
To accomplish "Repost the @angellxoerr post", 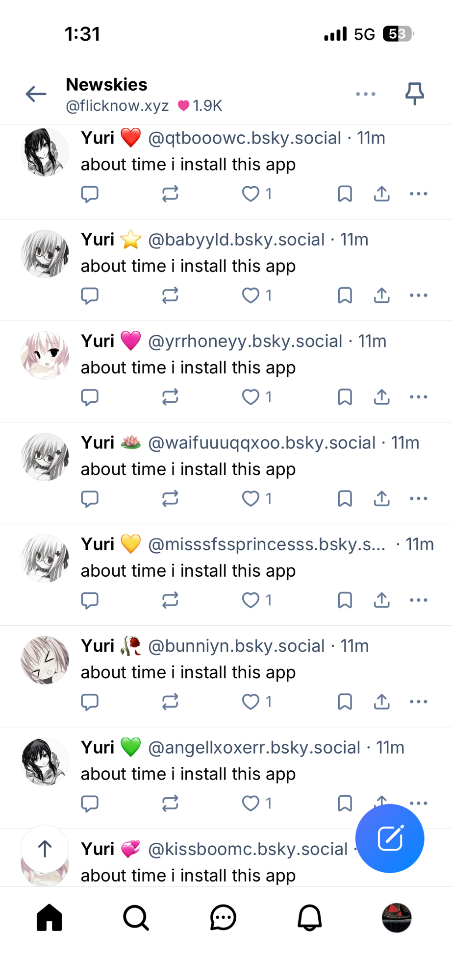I will coord(170,803).
